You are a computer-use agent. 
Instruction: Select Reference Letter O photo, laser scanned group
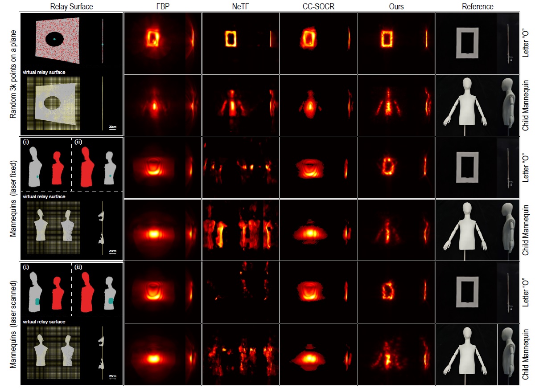coord(477,292)
